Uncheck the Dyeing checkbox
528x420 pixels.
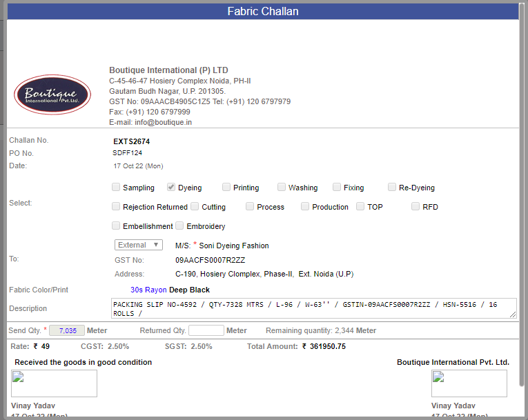click(171, 187)
